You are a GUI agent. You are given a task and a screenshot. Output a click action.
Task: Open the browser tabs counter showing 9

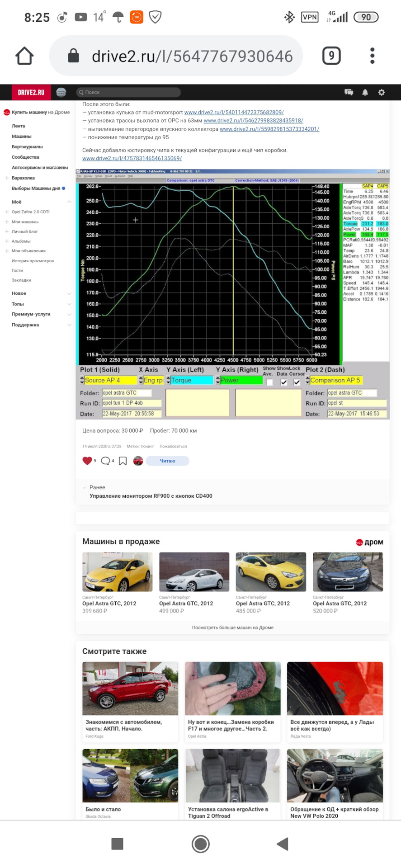coord(331,56)
